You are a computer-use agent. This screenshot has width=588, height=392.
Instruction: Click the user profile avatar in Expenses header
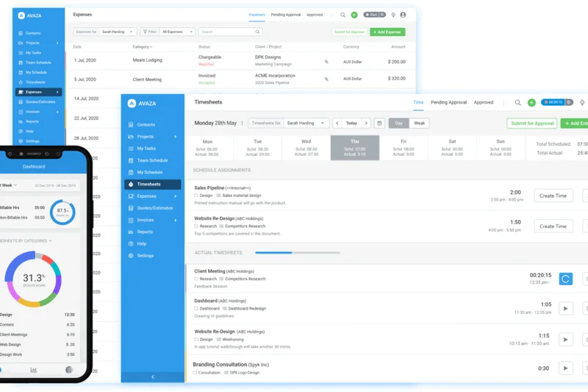coord(404,15)
